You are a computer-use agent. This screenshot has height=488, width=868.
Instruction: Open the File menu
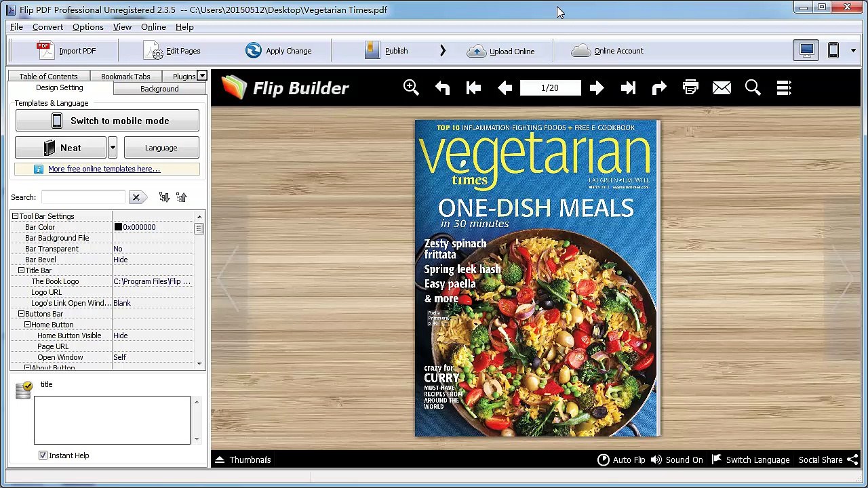pyautogui.click(x=16, y=27)
